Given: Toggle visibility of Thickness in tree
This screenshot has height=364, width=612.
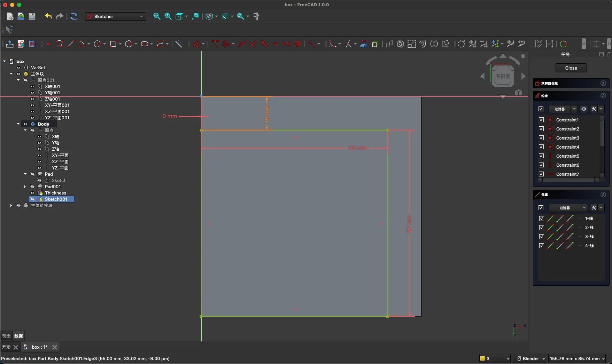Looking at the screenshot, I should click(32, 193).
